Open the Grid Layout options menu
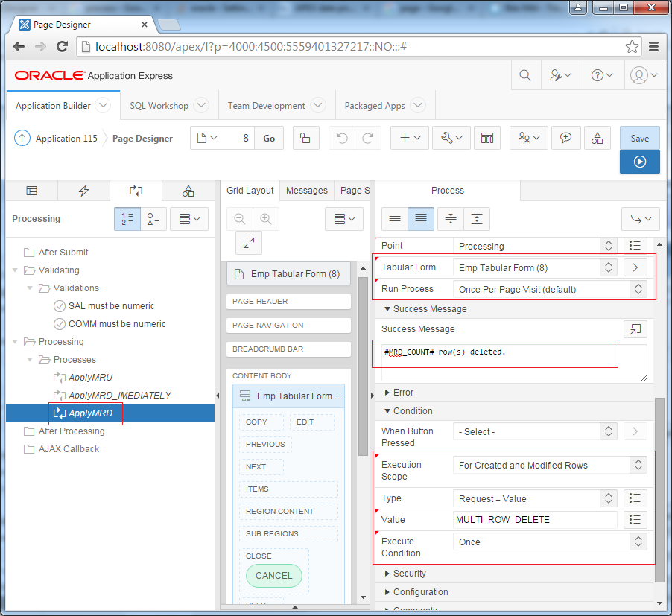This screenshot has width=672, height=616. click(344, 219)
